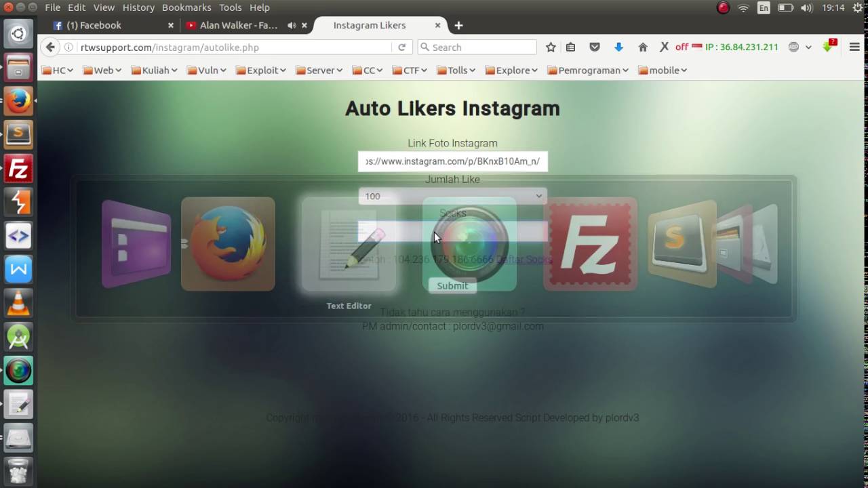The image size is (868, 488).
Task: Open the Trash in the launcher
Action: [18, 471]
